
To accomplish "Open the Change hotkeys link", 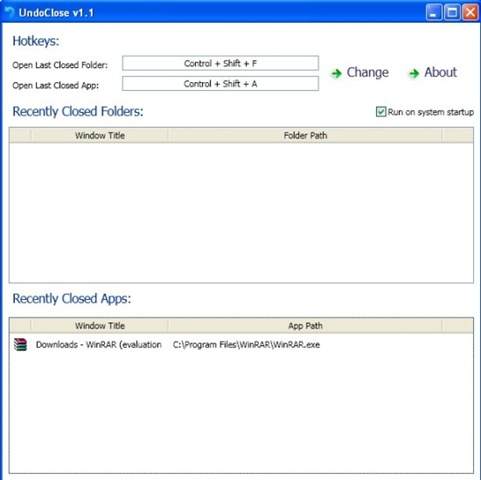I will coord(368,72).
